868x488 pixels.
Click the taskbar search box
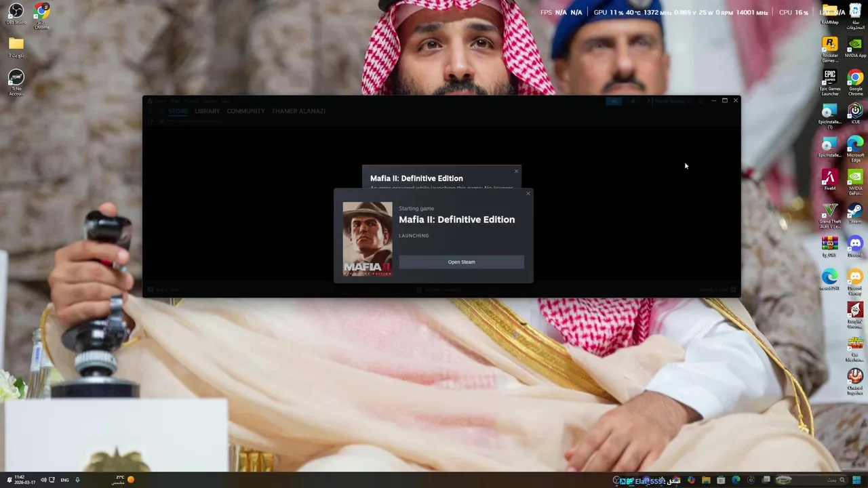[811, 480]
